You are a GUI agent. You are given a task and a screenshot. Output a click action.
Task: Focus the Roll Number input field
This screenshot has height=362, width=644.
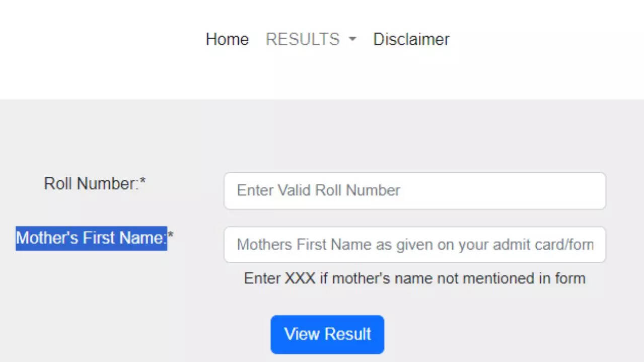(414, 191)
